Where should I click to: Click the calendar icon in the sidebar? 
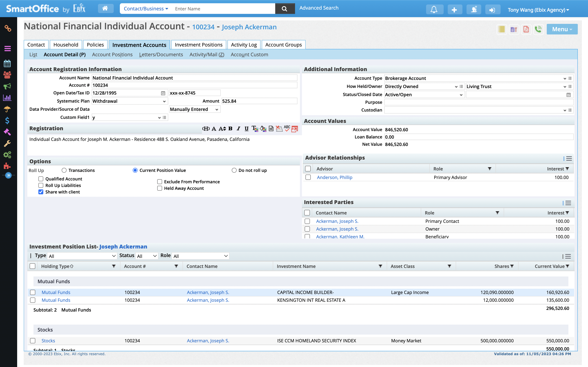(x=7, y=64)
